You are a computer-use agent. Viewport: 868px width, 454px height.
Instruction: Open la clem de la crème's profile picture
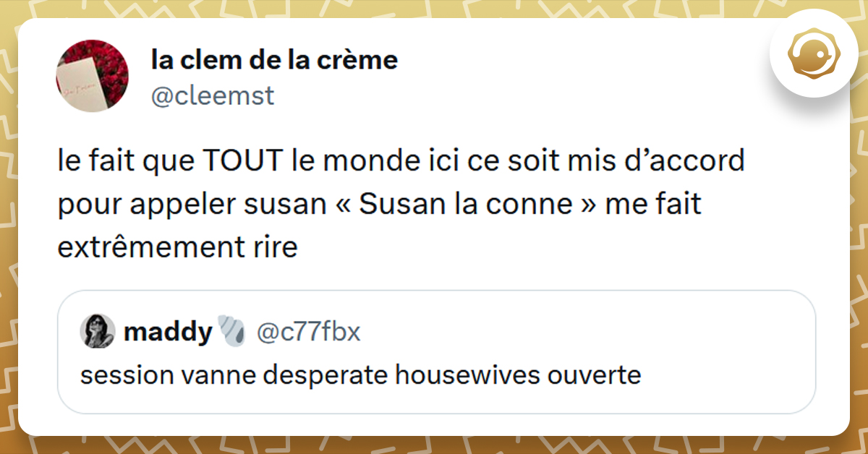click(92, 76)
